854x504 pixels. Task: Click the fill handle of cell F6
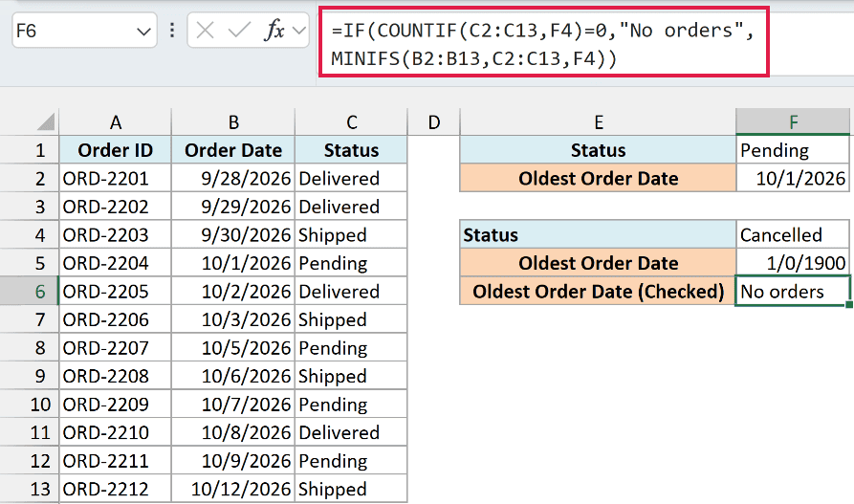click(849, 305)
